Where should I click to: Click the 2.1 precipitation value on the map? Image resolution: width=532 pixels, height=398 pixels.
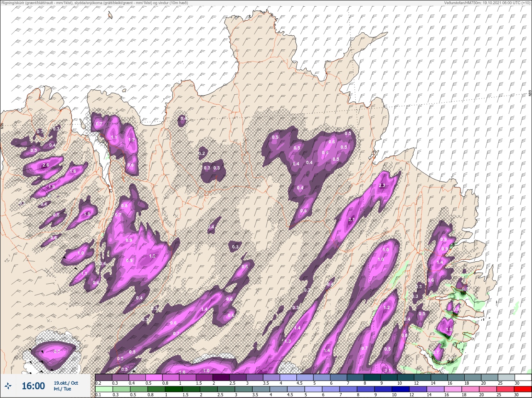tap(352, 220)
